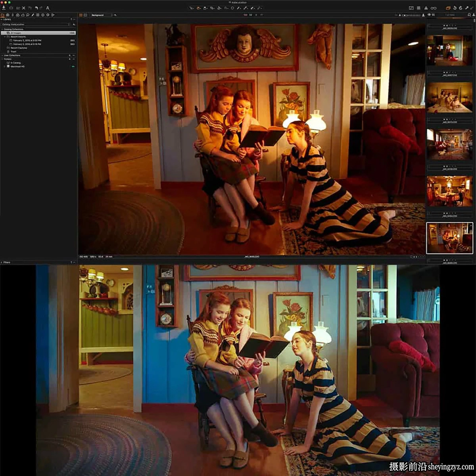
Task: Click the camera Capture icon in top toolbar
Action: (x=11, y=8)
